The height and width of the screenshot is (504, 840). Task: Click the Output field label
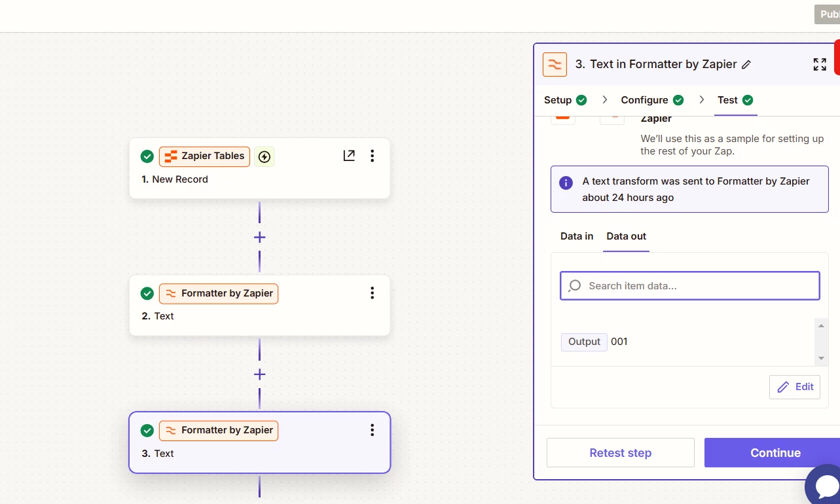pos(584,342)
